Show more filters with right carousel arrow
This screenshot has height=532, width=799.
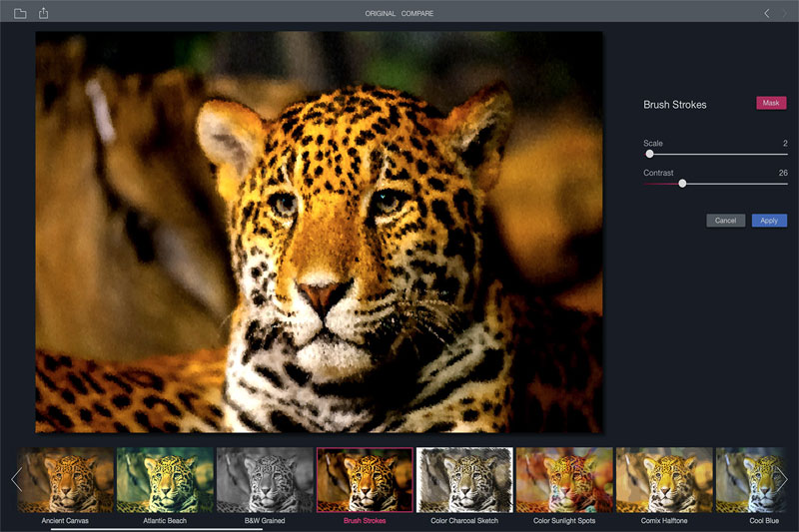(782, 479)
